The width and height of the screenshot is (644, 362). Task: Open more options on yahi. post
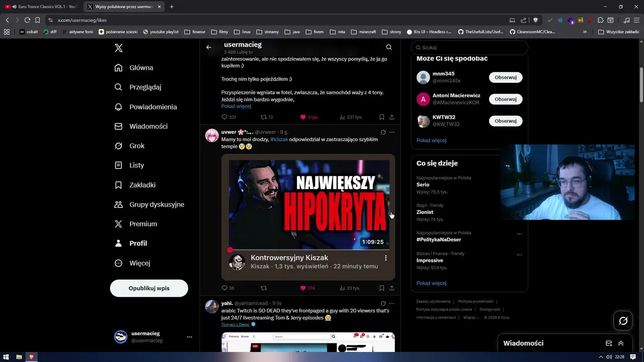tap(392, 303)
